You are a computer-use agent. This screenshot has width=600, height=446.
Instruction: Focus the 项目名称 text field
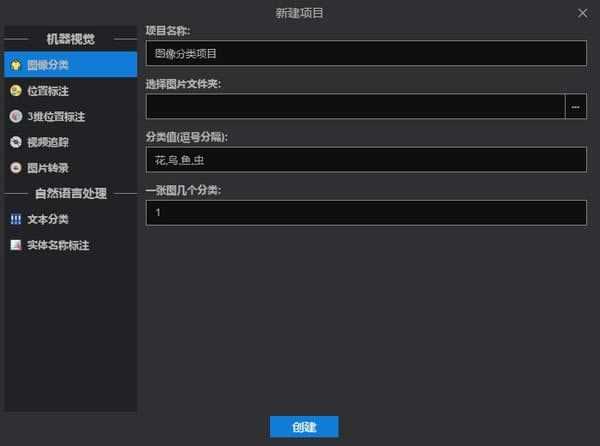point(365,53)
